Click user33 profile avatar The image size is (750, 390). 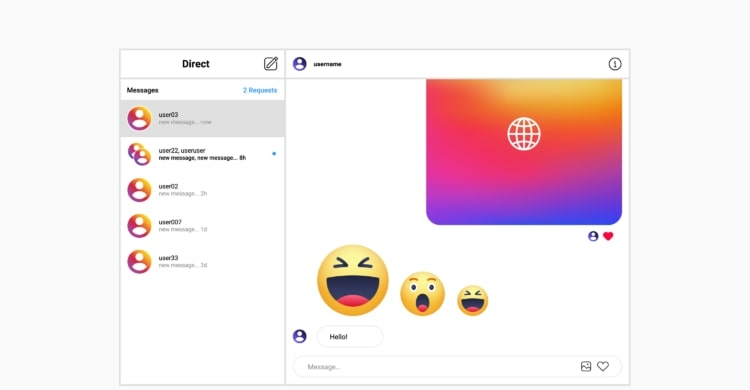coord(139,261)
